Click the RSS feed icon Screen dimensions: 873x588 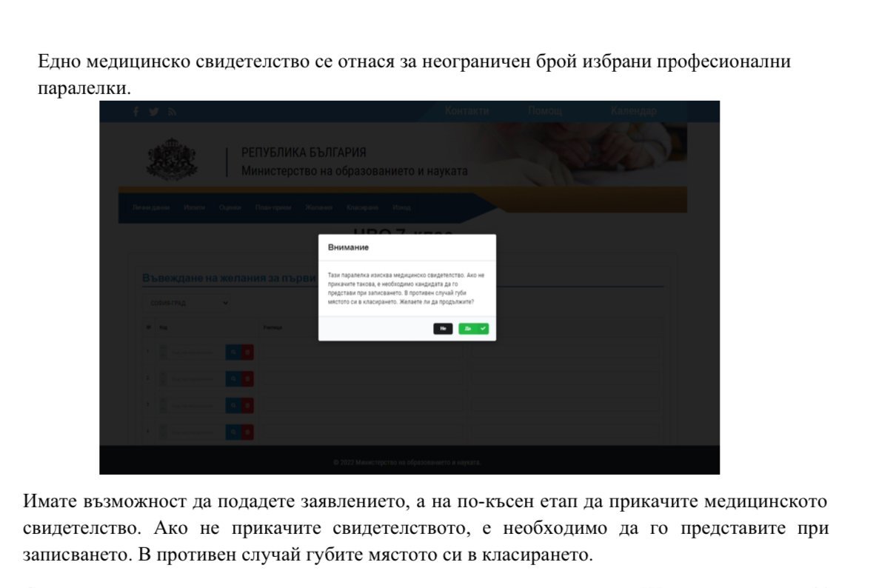[x=171, y=112]
